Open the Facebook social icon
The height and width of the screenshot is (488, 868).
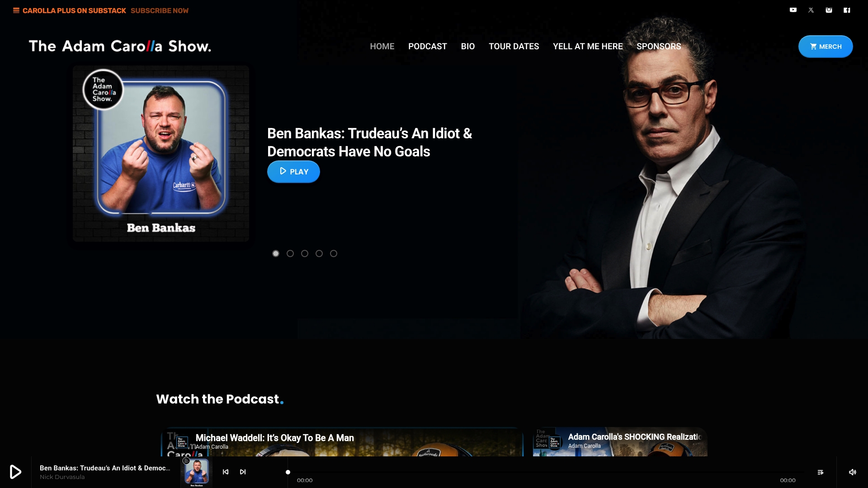[x=847, y=10]
